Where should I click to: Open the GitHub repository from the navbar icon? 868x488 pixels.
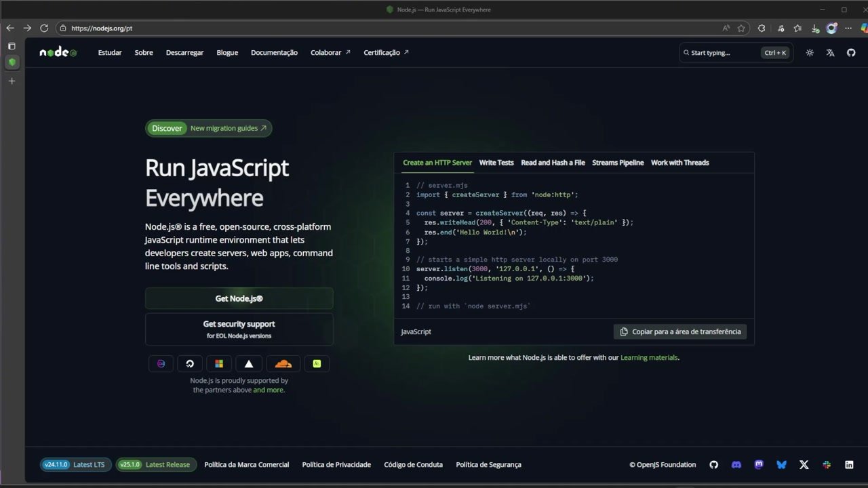851,52
